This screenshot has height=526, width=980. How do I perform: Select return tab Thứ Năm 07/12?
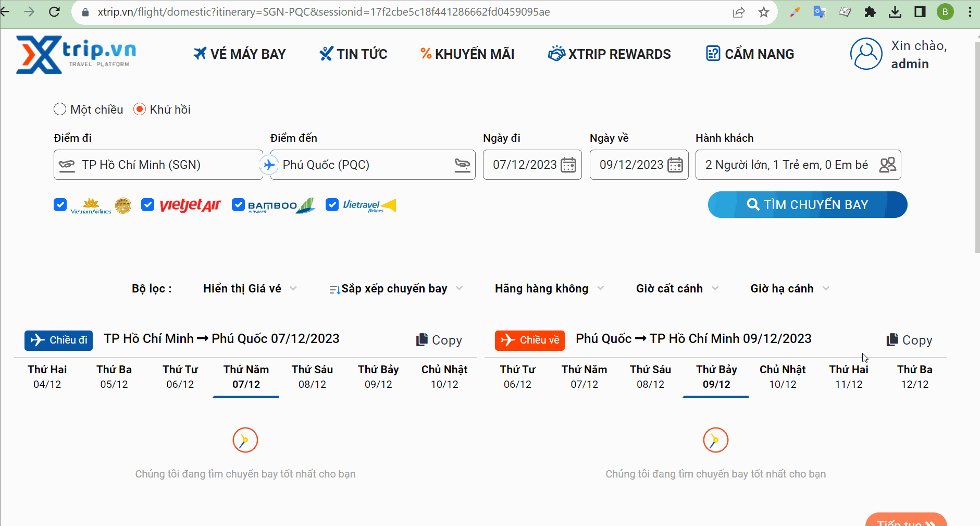tap(584, 377)
